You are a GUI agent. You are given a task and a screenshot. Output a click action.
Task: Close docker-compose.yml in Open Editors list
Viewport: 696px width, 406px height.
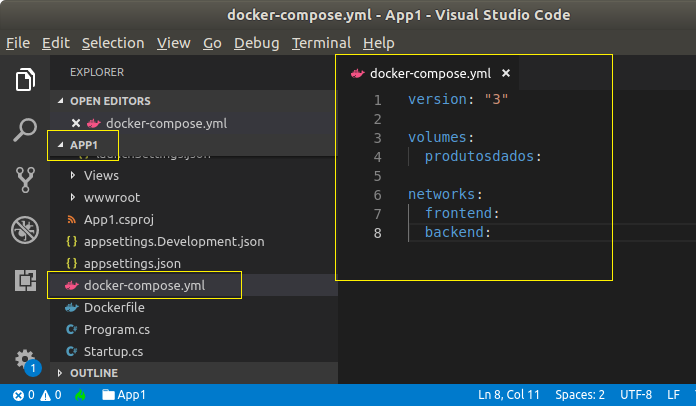click(x=76, y=123)
